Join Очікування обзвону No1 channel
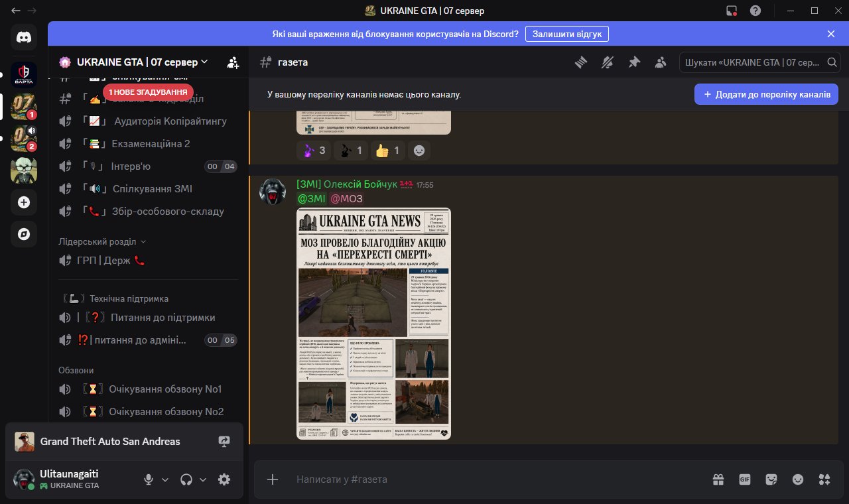The image size is (849, 504). [x=147, y=389]
